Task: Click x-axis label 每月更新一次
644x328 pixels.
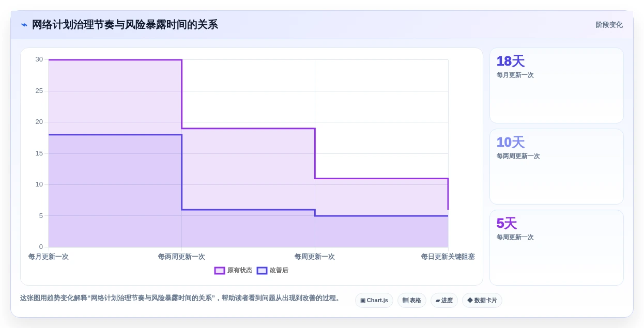Action: click(x=49, y=257)
